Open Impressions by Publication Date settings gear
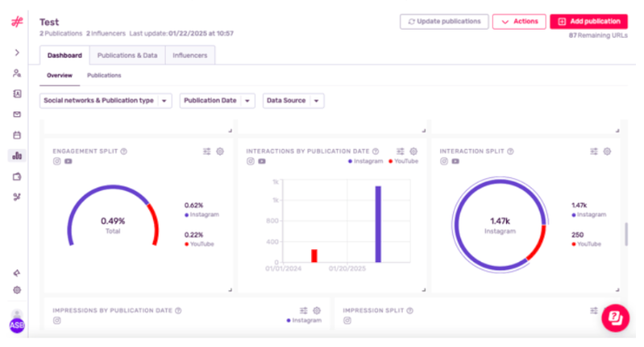Viewport: 644px width, 347px height. [317, 310]
